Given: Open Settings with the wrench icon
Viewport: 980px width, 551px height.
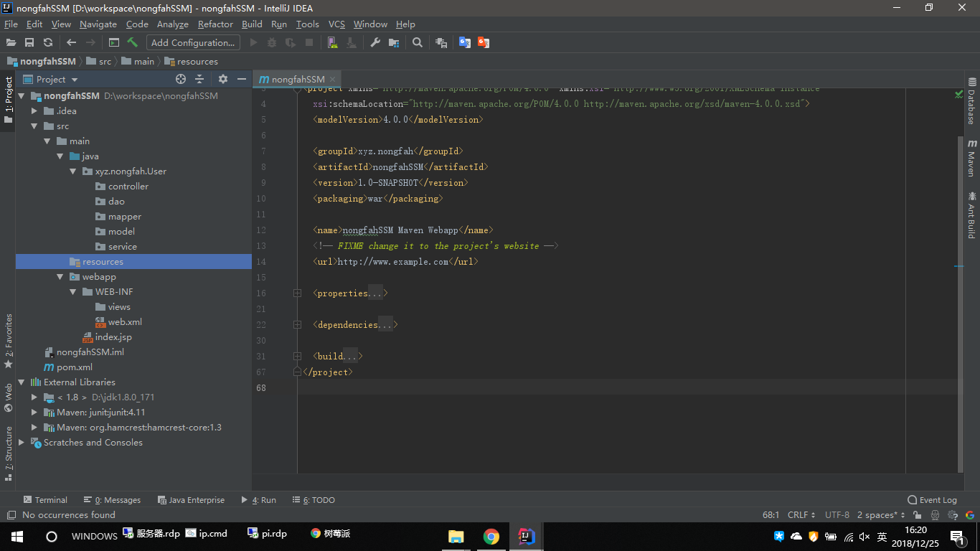Looking at the screenshot, I should click(375, 42).
